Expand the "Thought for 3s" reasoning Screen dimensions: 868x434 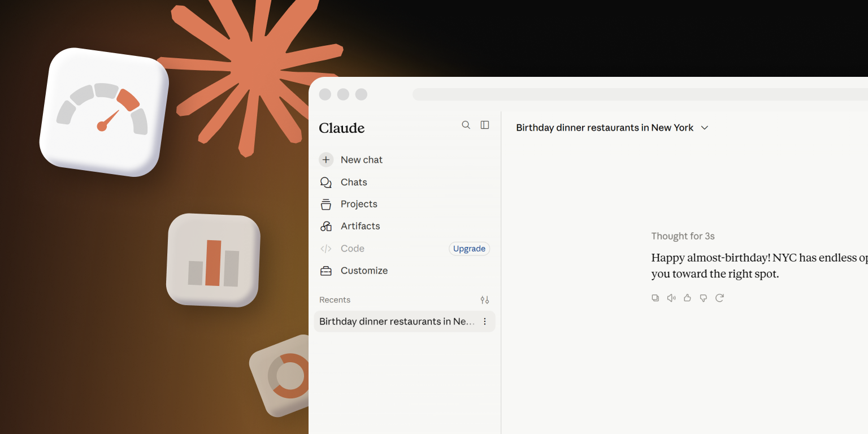pos(683,236)
